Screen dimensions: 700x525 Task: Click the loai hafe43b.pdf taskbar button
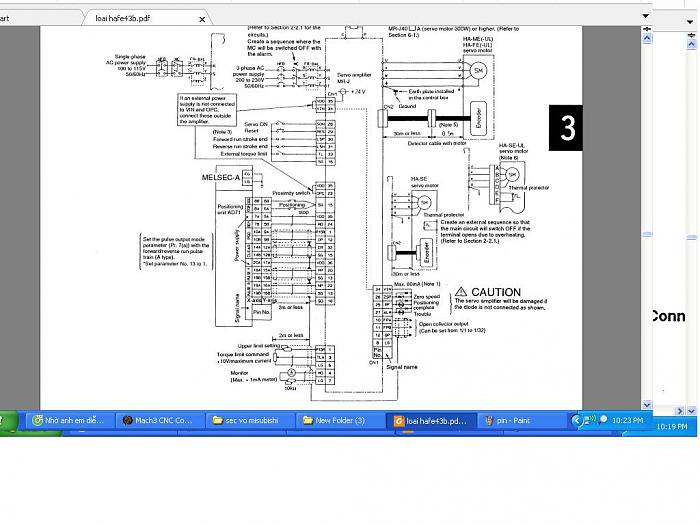(x=428, y=421)
